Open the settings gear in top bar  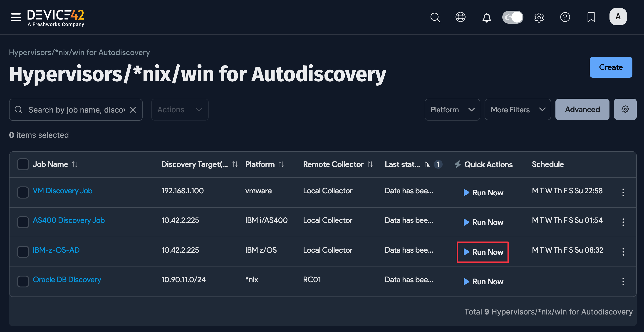539,18
